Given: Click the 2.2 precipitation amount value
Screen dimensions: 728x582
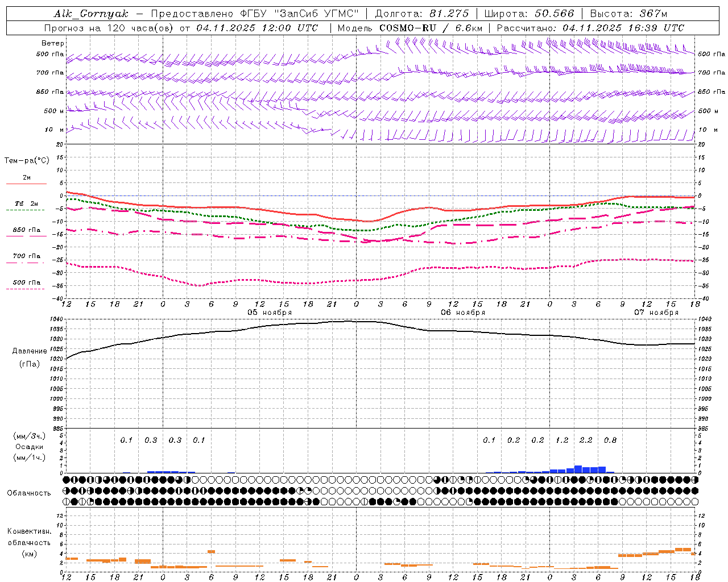Looking at the screenshot, I should [x=586, y=440].
